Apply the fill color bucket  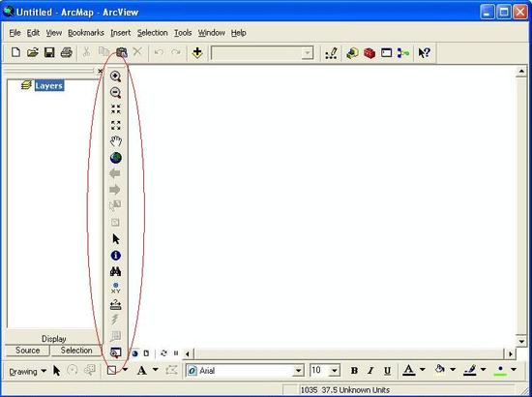pyautogui.click(x=440, y=370)
